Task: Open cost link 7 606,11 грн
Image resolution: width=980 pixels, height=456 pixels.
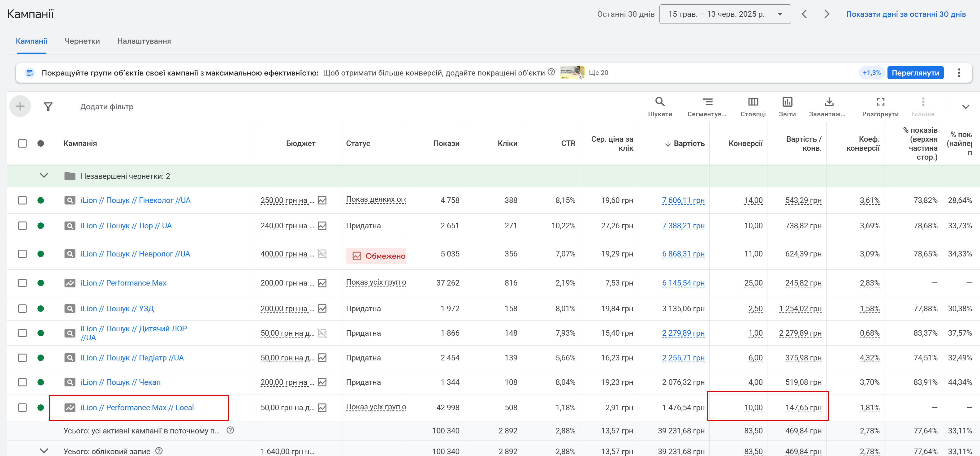Action: 683,200
